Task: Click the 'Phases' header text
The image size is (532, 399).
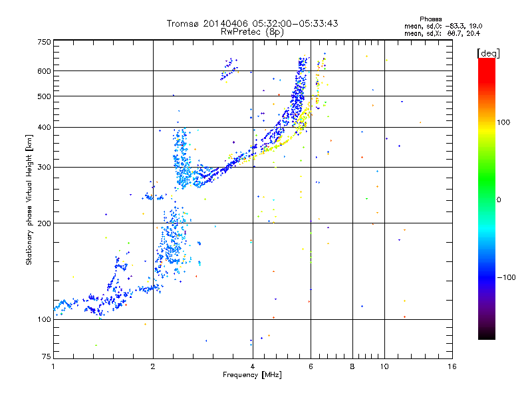Action: pyautogui.click(x=430, y=19)
